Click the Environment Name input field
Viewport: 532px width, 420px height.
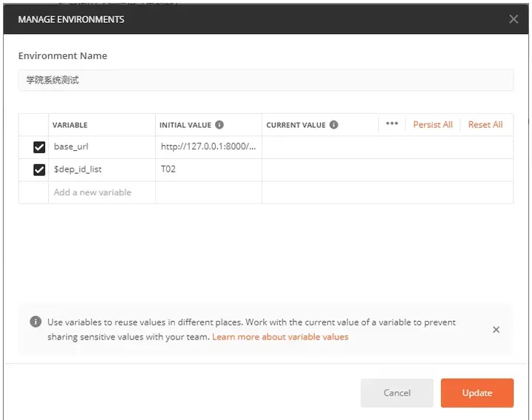266,80
